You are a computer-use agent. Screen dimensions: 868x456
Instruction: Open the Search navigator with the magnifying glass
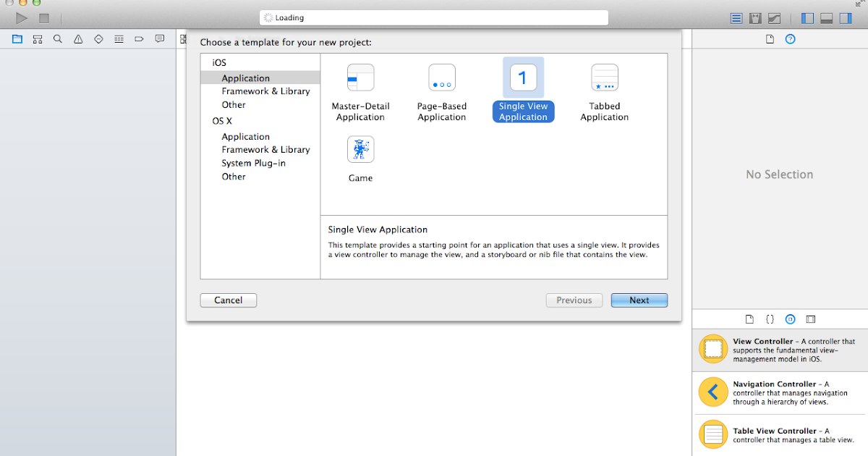click(58, 39)
